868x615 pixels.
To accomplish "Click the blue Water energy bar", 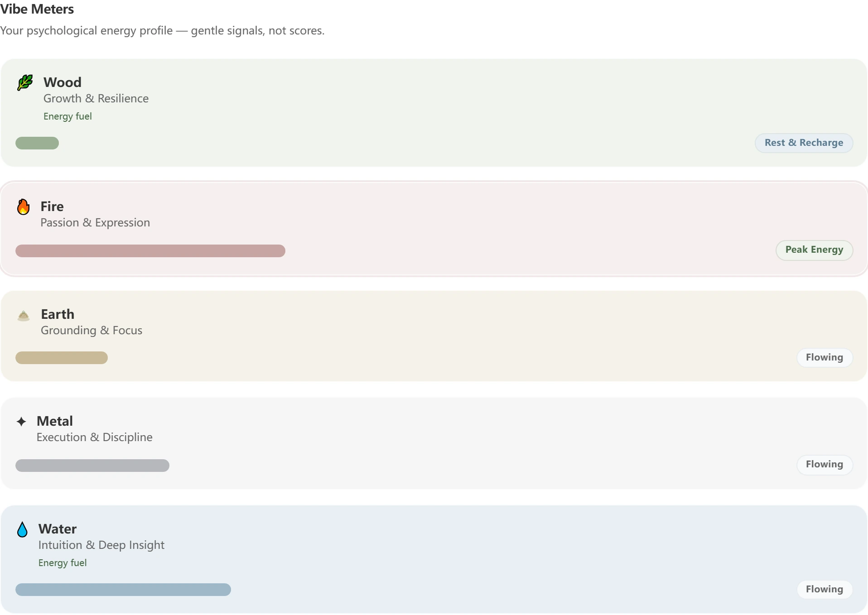I will [123, 590].
